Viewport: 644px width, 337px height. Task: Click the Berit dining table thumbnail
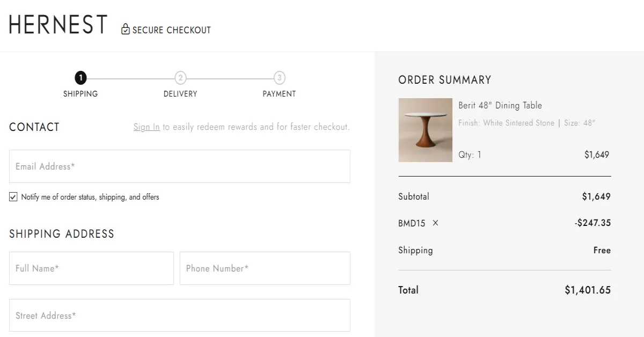[425, 130]
